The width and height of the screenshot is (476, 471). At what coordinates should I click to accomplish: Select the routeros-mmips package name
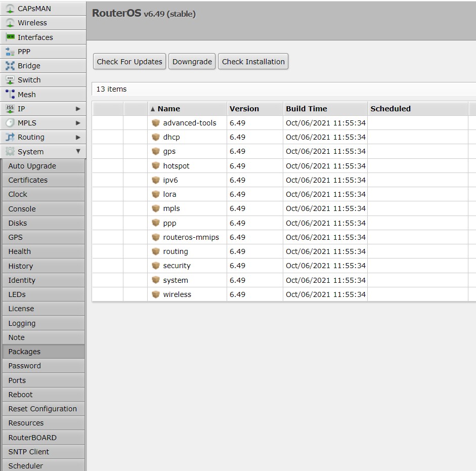coord(191,237)
